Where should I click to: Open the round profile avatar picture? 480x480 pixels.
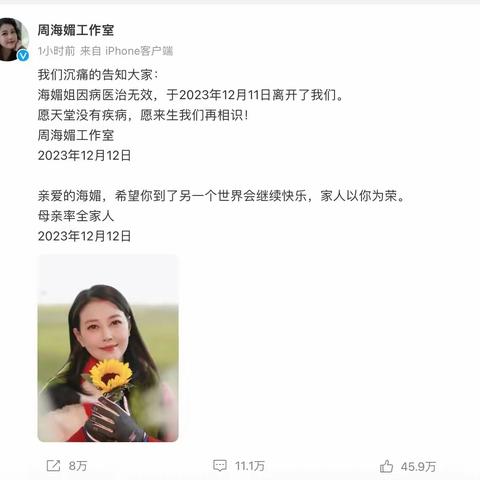tap(12, 39)
